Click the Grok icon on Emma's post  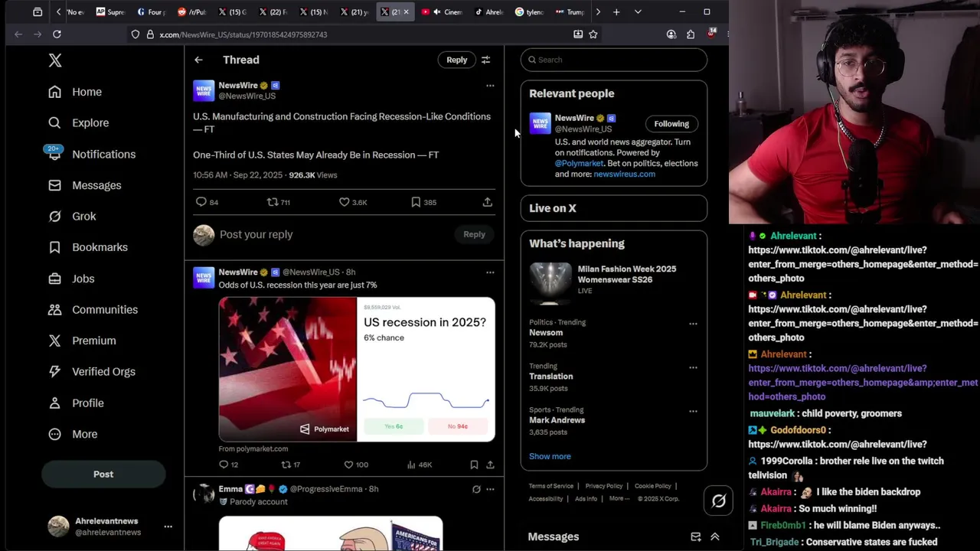point(476,489)
